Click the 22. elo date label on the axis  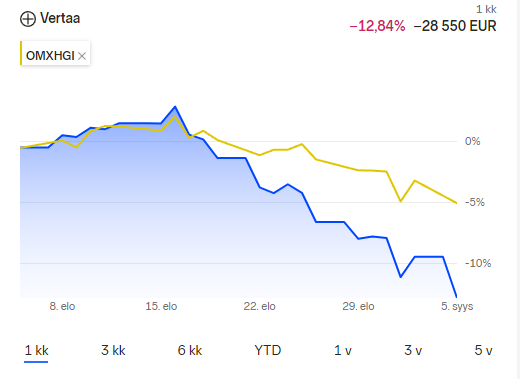coord(259,306)
